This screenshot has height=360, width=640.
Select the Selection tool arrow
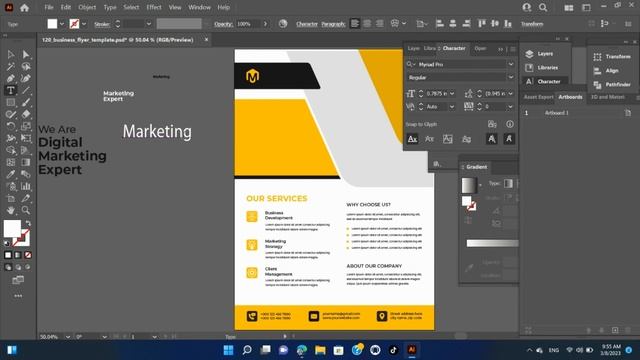click(11, 54)
